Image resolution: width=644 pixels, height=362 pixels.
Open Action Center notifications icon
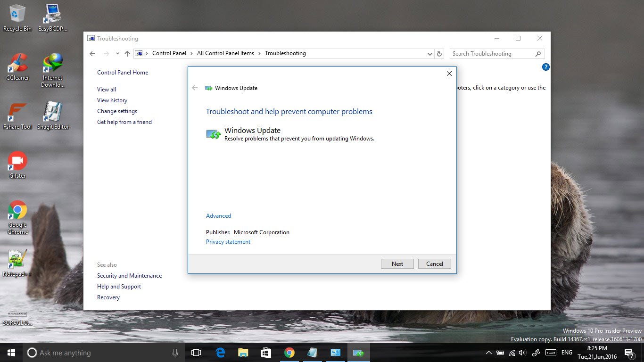(x=629, y=353)
